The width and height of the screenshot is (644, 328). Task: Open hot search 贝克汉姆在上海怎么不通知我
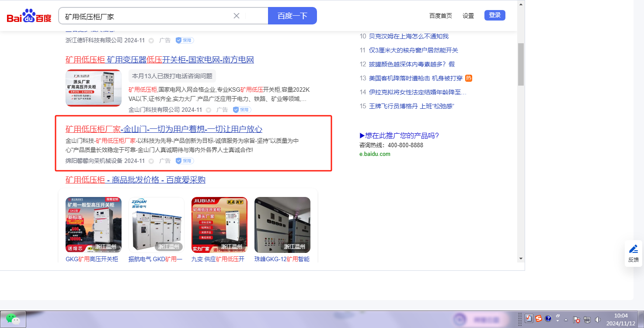(x=409, y=36)
